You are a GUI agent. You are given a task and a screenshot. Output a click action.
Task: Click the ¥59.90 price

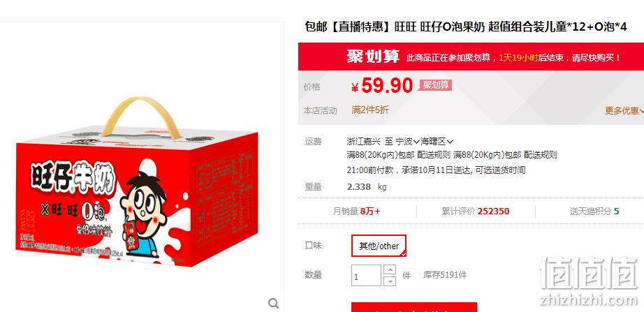(x=382, y=86)
